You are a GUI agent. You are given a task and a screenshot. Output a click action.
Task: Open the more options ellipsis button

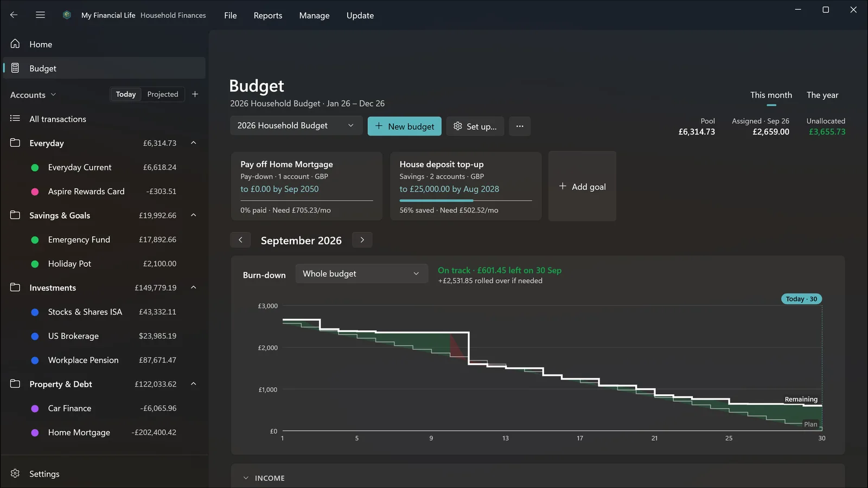point(520,126)
